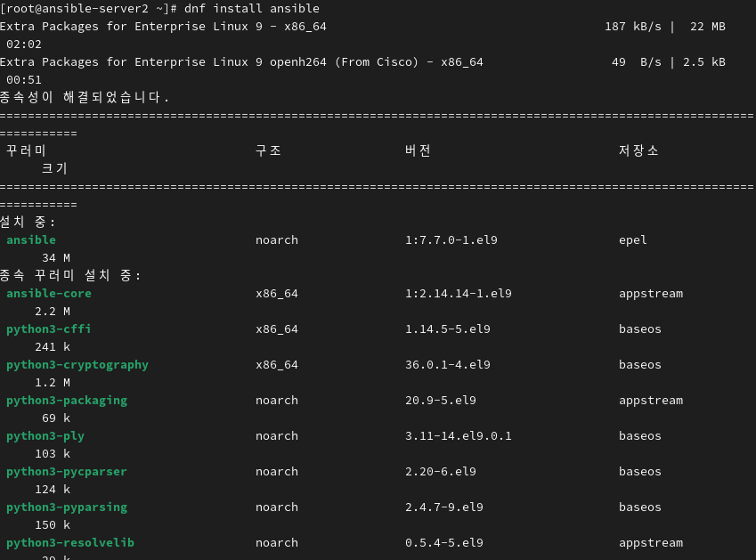Viewport: 756px width, 560px height.
Task: Click the 'epel' repository name
Action: tap(632, 240)
